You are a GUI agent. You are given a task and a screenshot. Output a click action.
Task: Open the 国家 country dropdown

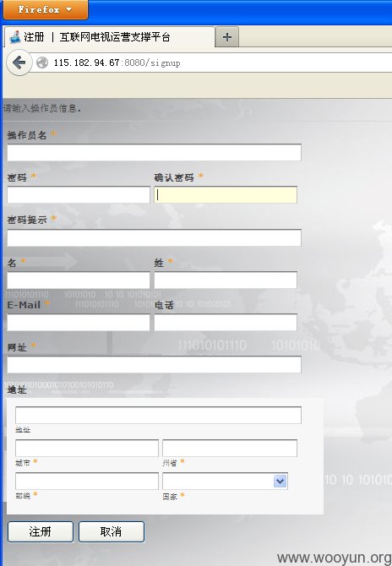click(x=225, y=481)
